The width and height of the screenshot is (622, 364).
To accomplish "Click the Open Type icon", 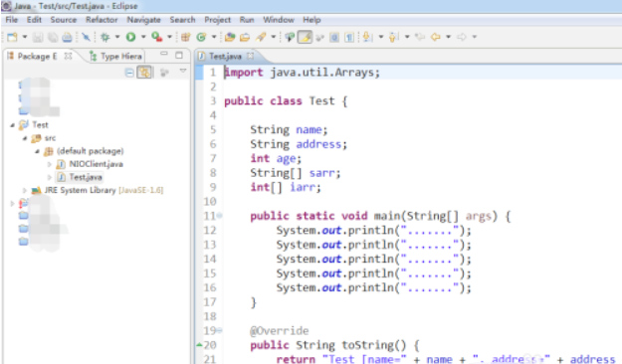I will 230,37.
